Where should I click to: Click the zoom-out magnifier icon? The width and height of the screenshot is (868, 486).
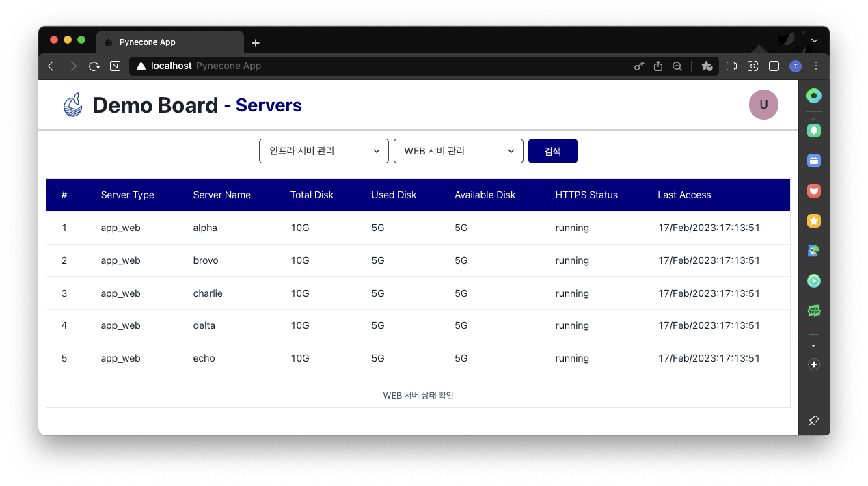677,66
